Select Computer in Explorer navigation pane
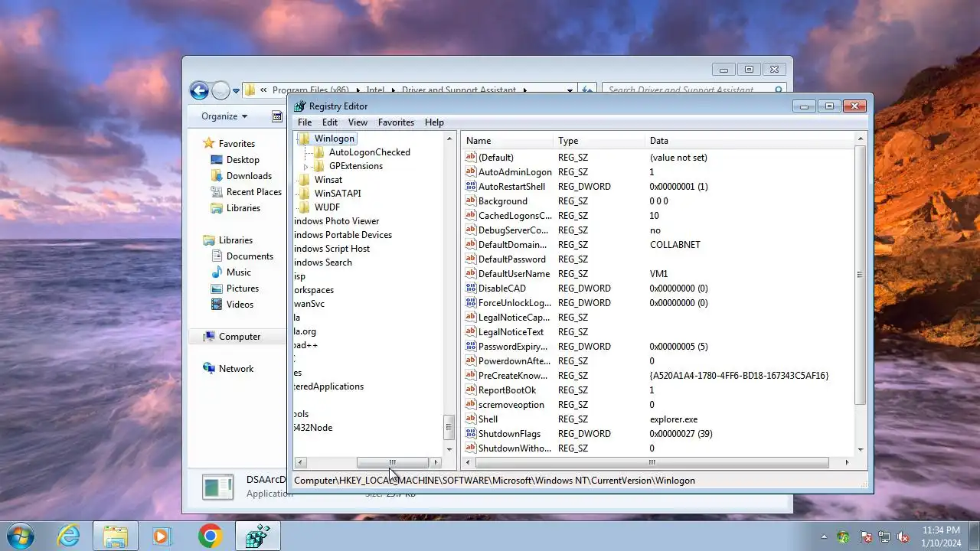 pos(240,337)
